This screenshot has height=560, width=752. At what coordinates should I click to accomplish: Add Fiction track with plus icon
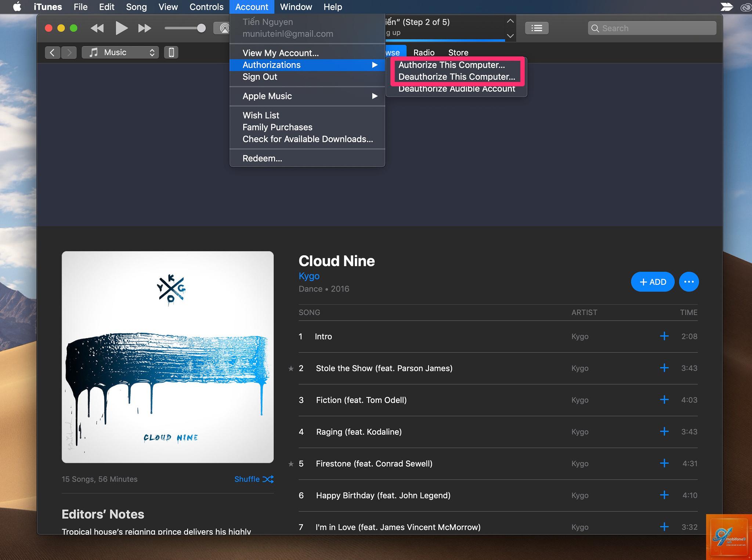tap(664, 400)
